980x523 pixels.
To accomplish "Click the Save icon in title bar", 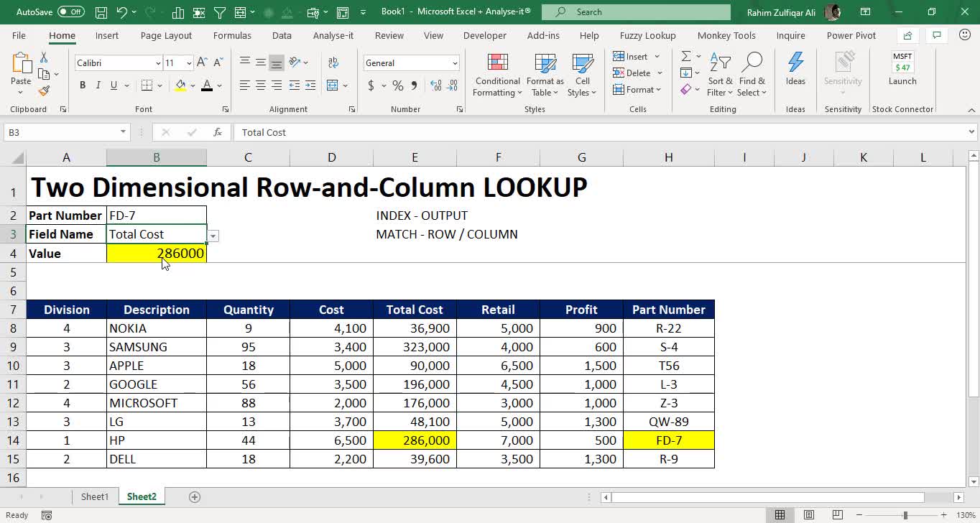I will [101, 12].
